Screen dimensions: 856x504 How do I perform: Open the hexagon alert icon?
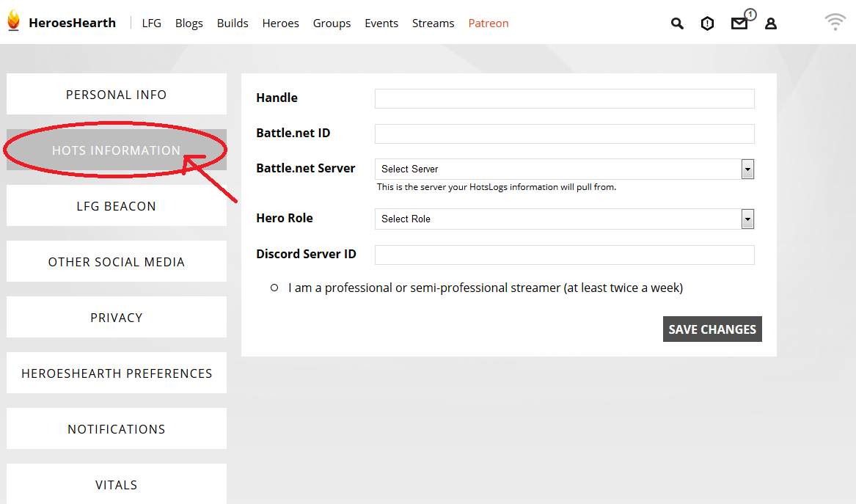click(x=708, y=23)
